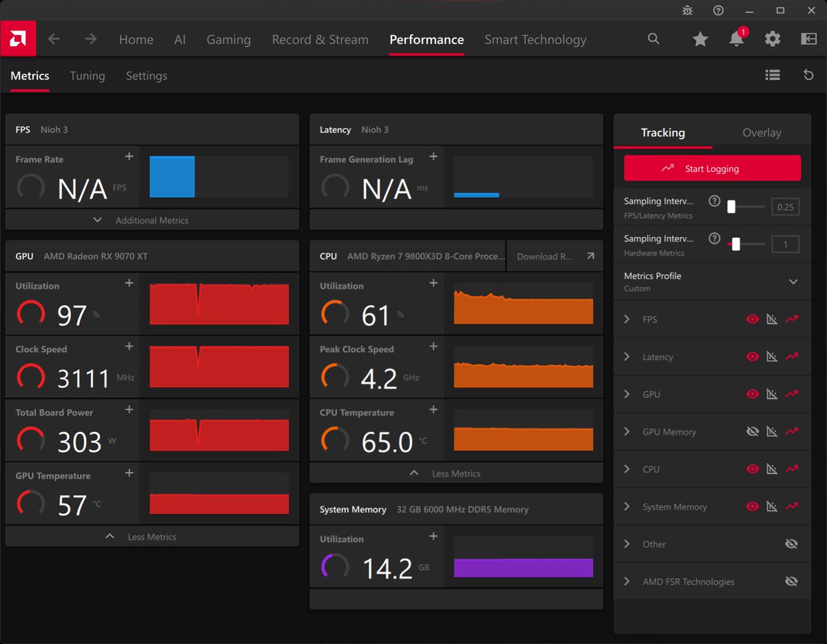This screenshot has width=827, height=644.
Task: Go back with the left arrow
Action: click(x=54, y=39)
